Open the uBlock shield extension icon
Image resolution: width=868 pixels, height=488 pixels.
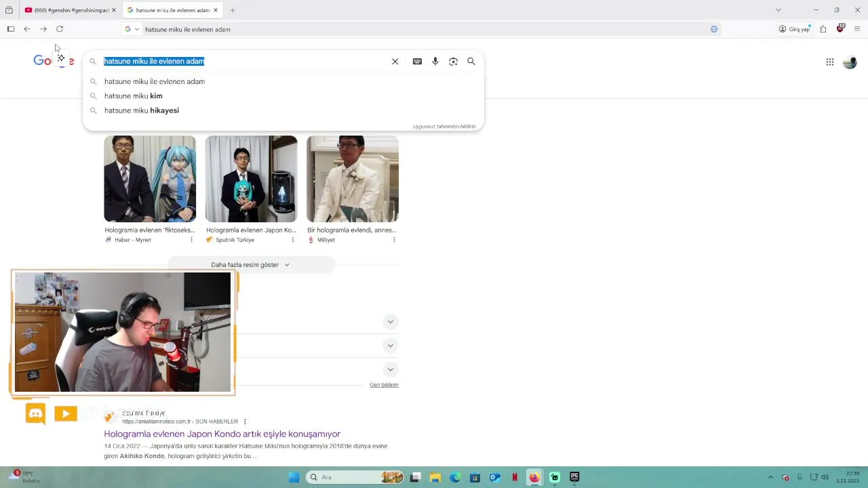pyautogui.click(x=840, y=28)
